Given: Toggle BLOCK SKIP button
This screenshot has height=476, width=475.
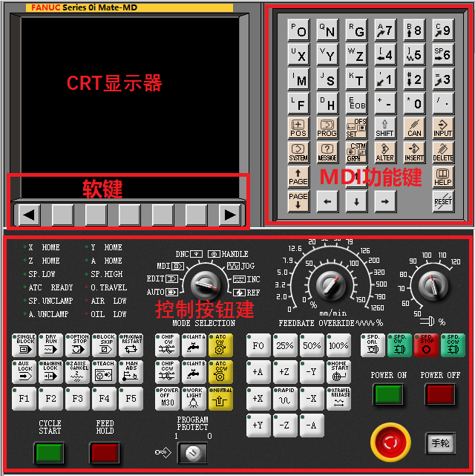Looking at the screenshot, I should [104, 345].
